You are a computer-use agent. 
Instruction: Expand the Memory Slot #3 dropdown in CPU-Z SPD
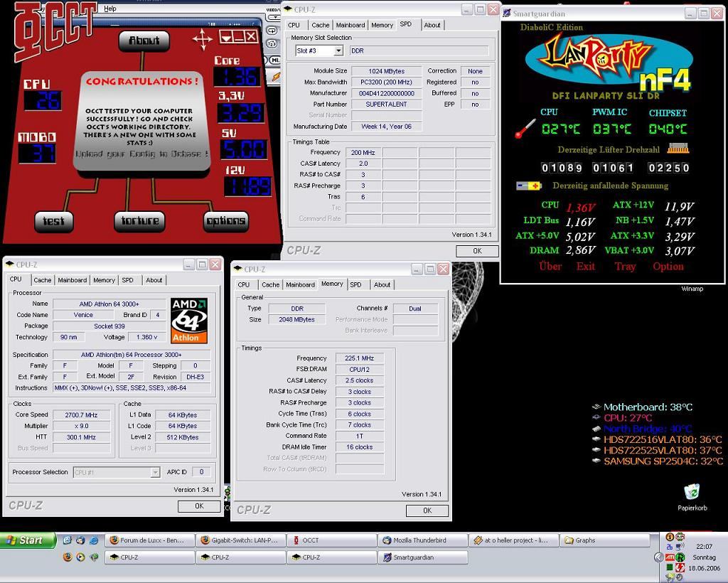click(x=339, y=50)
